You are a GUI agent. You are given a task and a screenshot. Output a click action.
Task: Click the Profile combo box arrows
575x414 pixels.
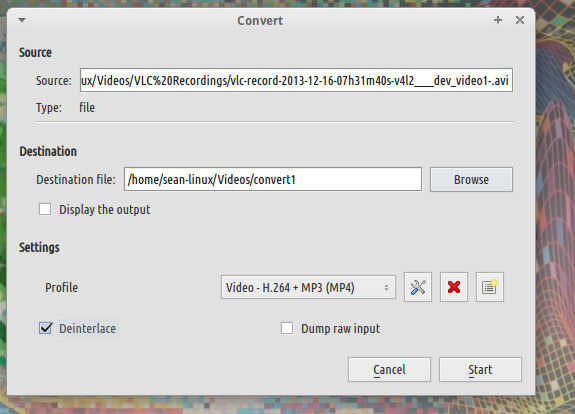(386, 287)
